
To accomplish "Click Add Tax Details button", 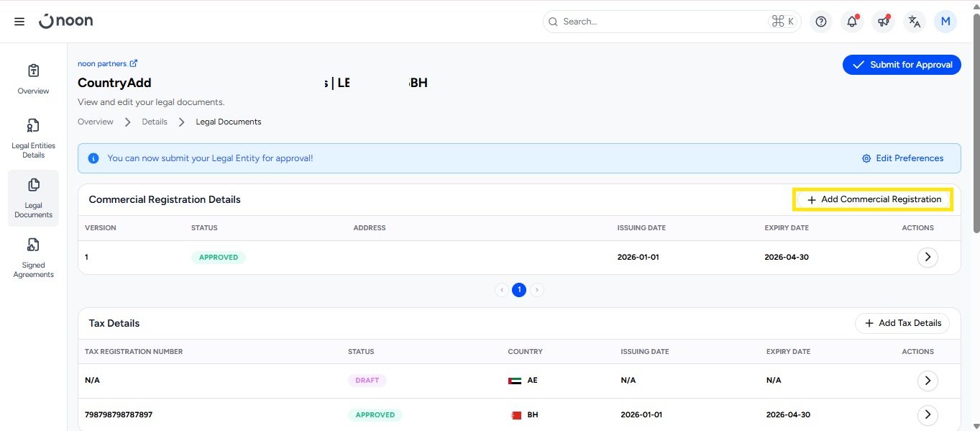I will [902, 323].
